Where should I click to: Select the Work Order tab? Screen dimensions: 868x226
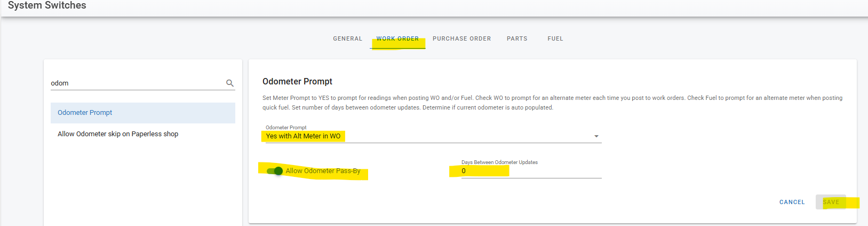(397, 38)
